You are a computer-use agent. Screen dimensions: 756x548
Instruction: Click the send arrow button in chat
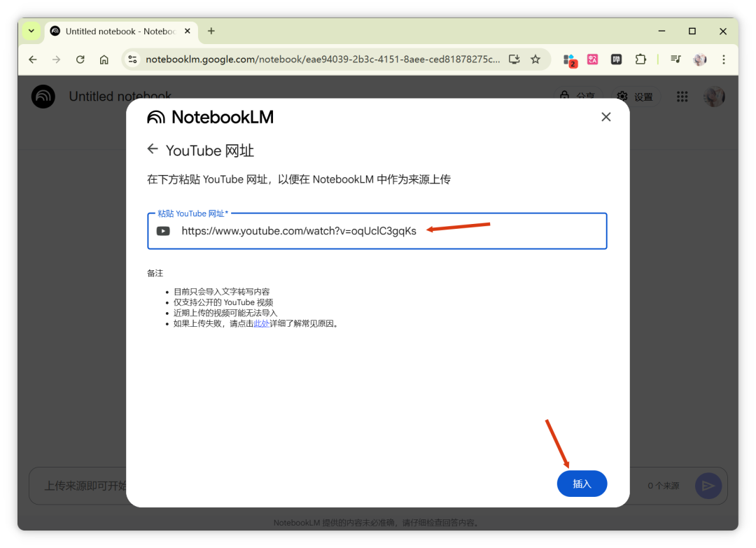point(708,485)
